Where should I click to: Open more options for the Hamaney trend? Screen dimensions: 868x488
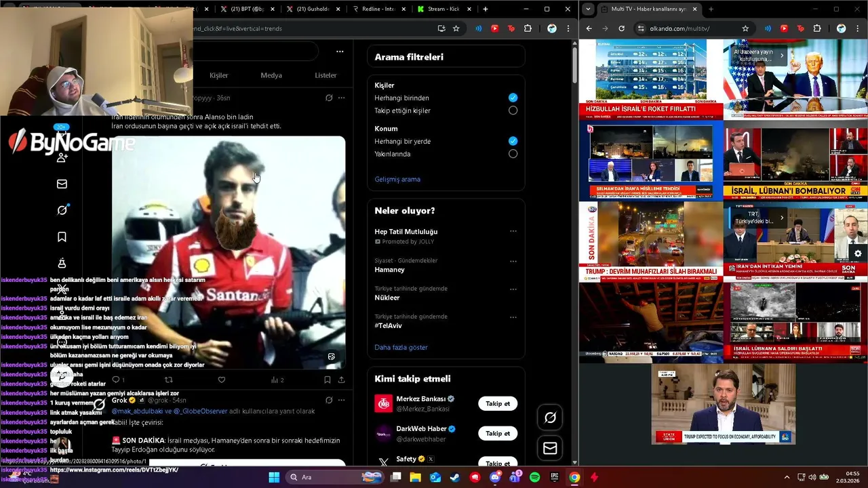[513, 261]
